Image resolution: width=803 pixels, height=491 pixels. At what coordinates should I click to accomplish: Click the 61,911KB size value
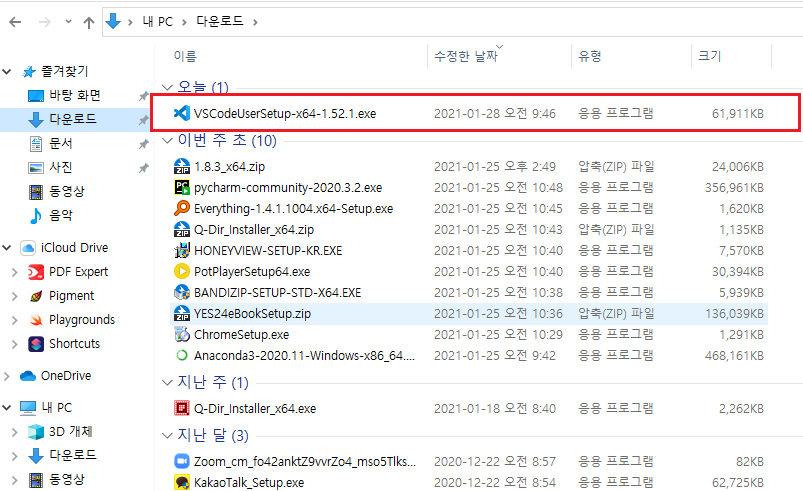(738, 113)
